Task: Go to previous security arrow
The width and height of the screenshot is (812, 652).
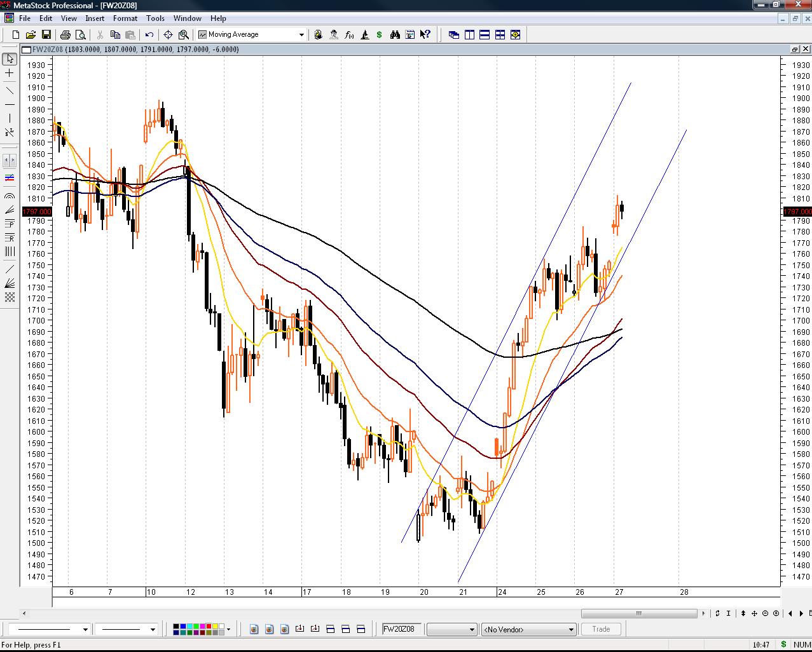Action: click(x=790, y=613)
